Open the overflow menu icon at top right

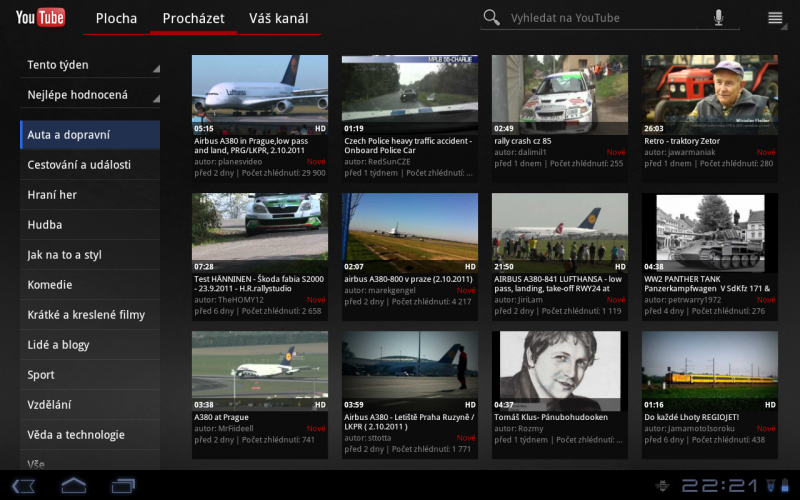point(775,18)
